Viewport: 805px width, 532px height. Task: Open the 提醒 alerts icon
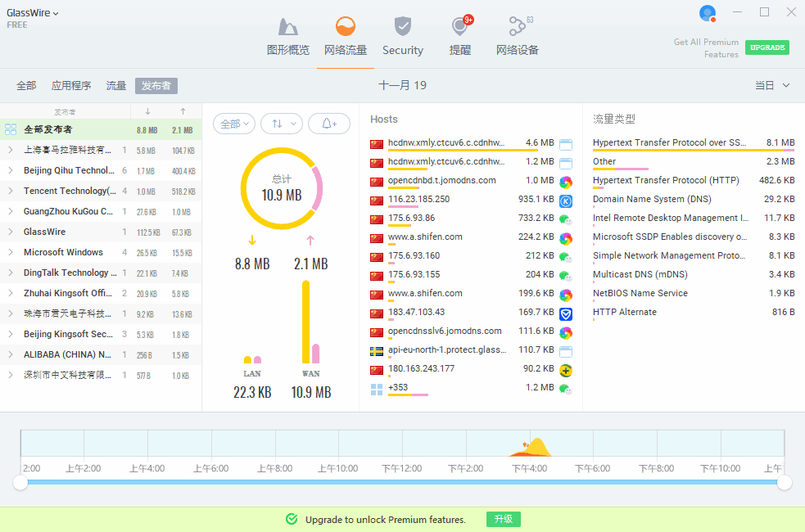click(460, 28)
